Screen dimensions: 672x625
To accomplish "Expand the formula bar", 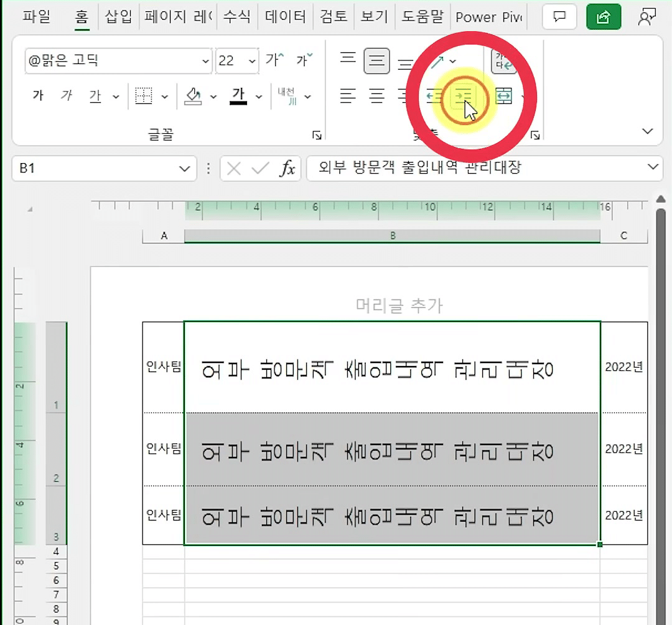I will coord(653,167).
